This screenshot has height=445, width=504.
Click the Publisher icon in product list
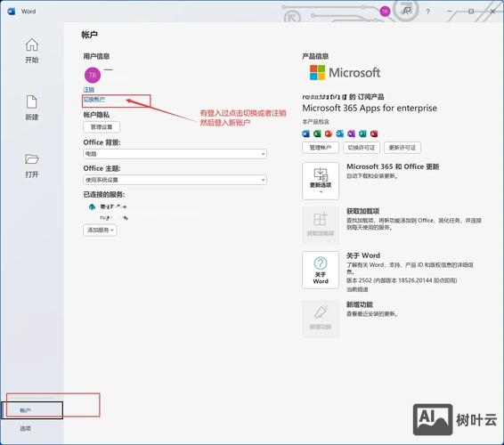(362, 133)
